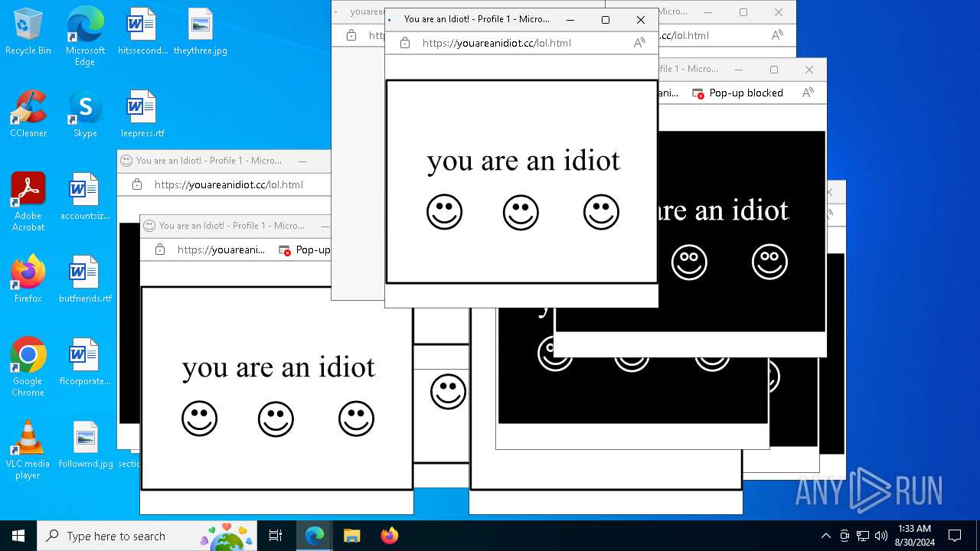This screenshot has height=551, width=980.
Task: Click the rightmost smiley in lower-left window
Action: point(356,419)
